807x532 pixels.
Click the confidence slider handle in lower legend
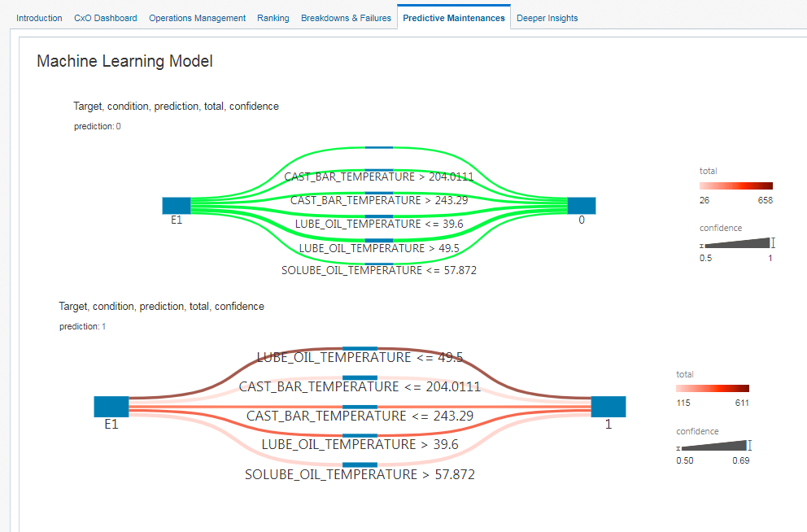click(750, 445)
